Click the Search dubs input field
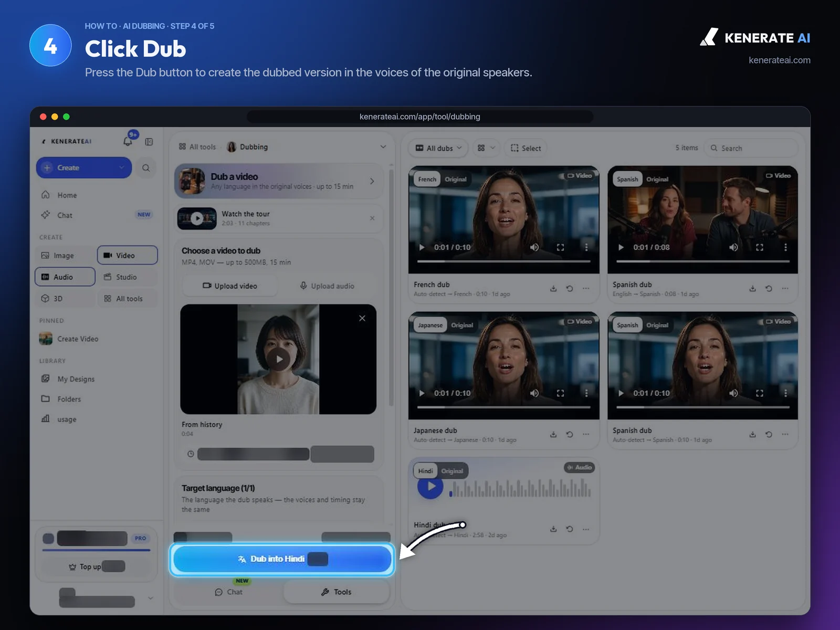The height and width of the screenshot is (630, 840). tap(751, 148)
